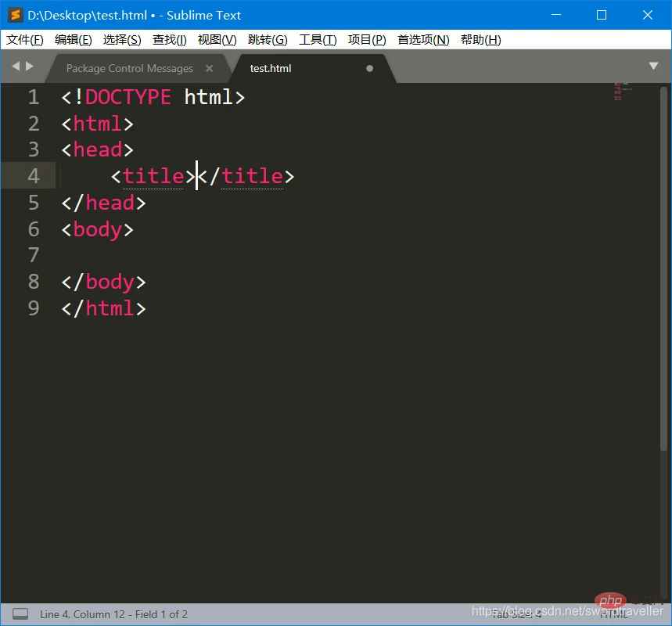
Task: Open HTML syntax selector in status bar
Action: click(x=613, y=614)
